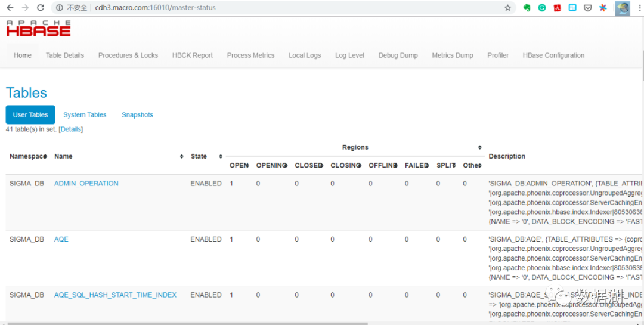Open Table Details in navigation bar
This screenshot has width=644, height=325.
[x=65, y=55]
